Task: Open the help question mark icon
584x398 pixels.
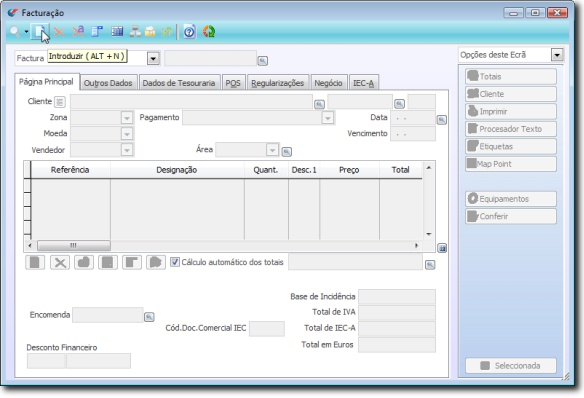Action: point(189,32)
